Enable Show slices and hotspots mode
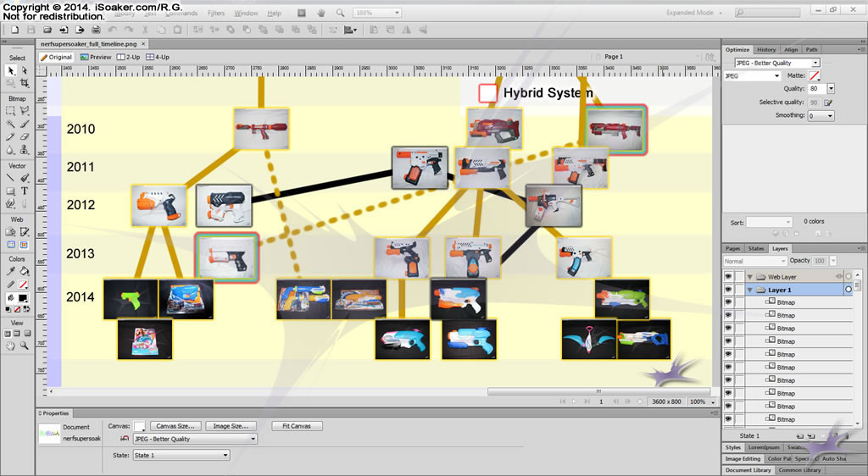 24,245
